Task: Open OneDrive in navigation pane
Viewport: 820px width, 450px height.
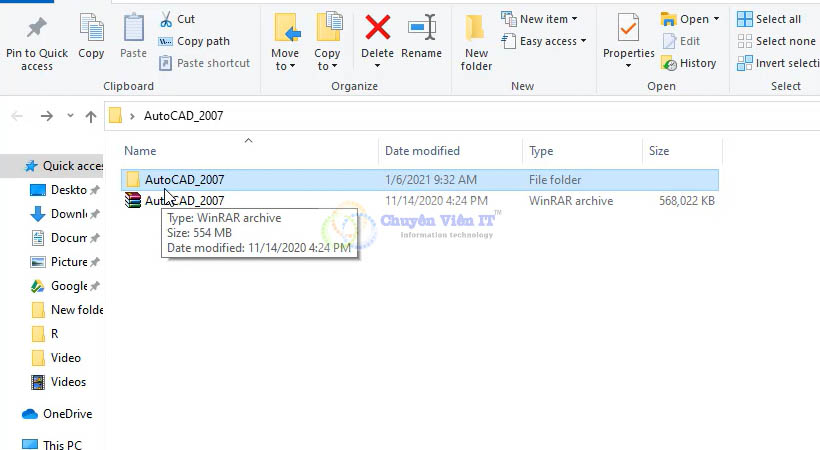Action: (x=57, y=414)
